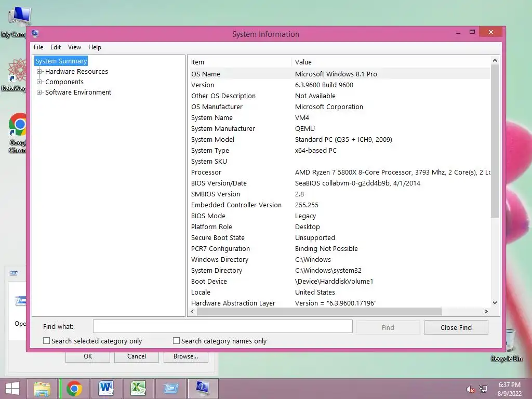Expand the Software Environment tree node
532x399 pixels.
coord(39,92)
